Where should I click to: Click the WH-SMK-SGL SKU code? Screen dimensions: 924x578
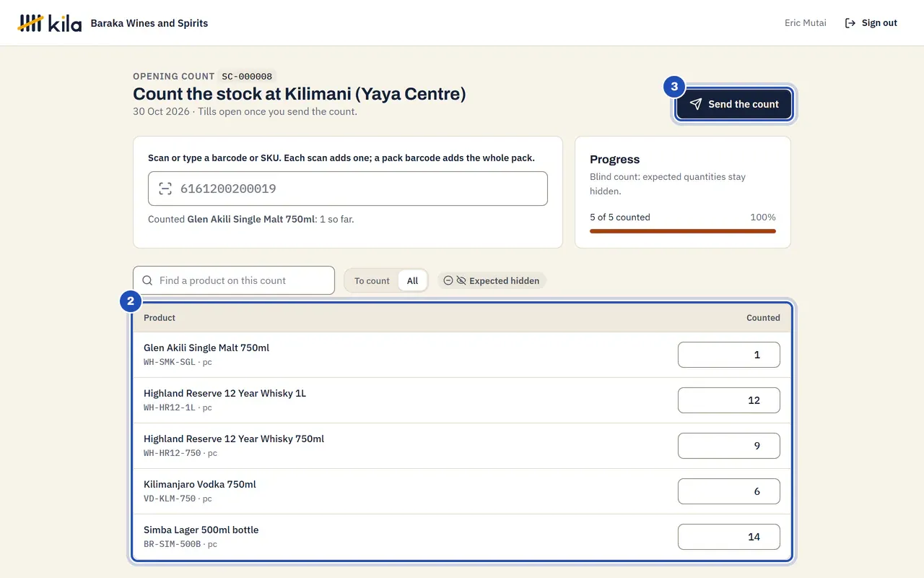pos(170,362)
